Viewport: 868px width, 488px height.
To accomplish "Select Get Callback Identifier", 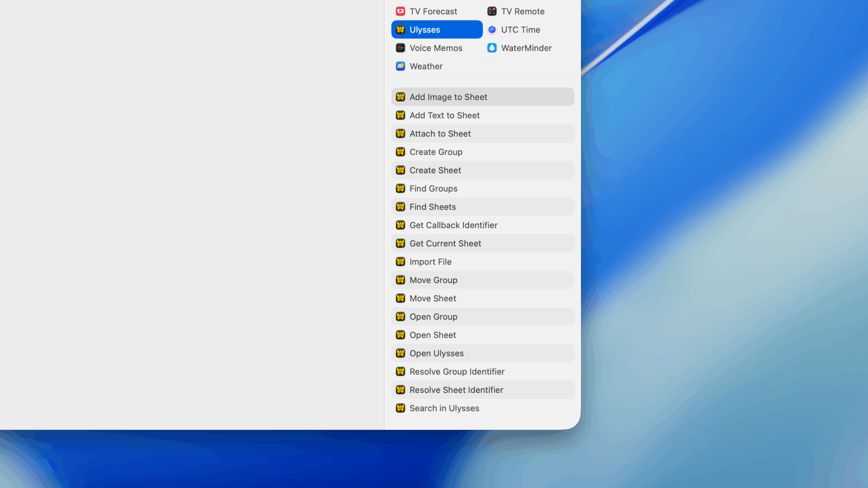I will click(453, 225).
